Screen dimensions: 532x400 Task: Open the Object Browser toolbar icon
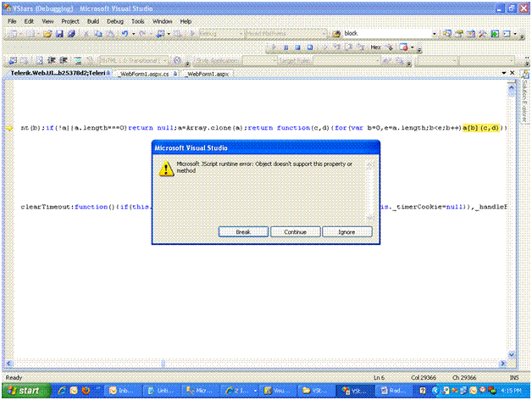click(471, 34)
